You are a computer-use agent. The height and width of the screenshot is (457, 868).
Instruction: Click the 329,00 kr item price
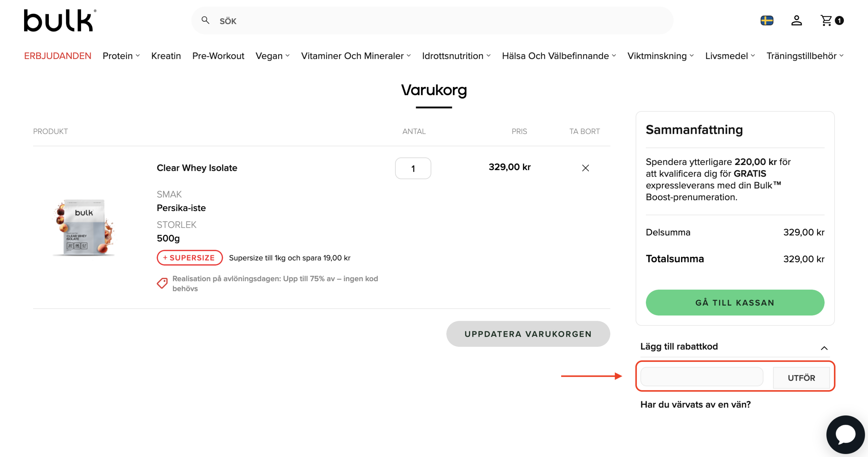(509, 167)
